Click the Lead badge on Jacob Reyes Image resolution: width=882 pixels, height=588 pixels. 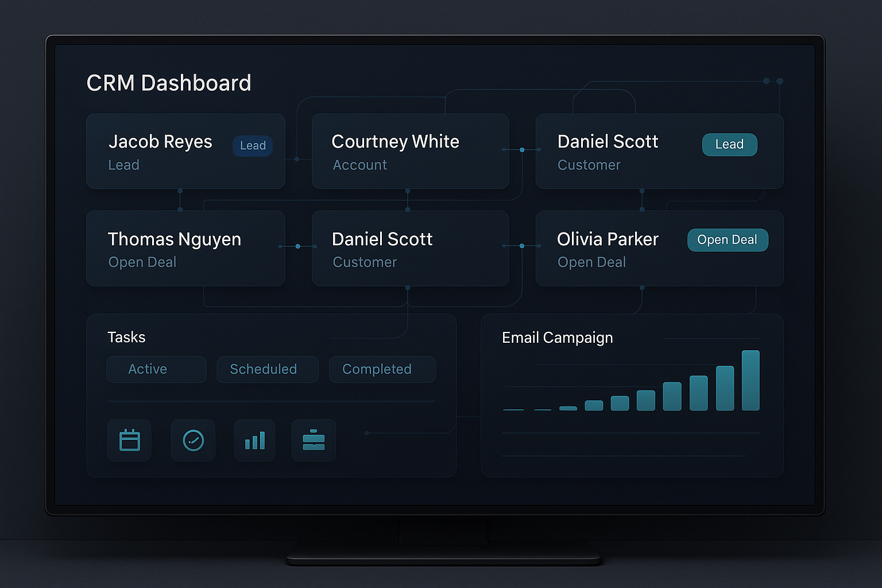252,145
